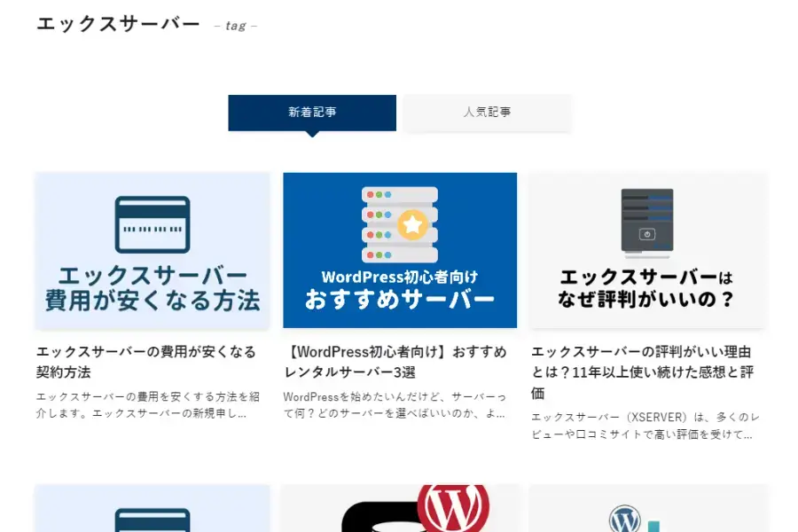Viewport: 798px width, 532px height.
Task: Click the エックスサーバー tag heading
Action: pyautogui.click(x=118, y=24)
